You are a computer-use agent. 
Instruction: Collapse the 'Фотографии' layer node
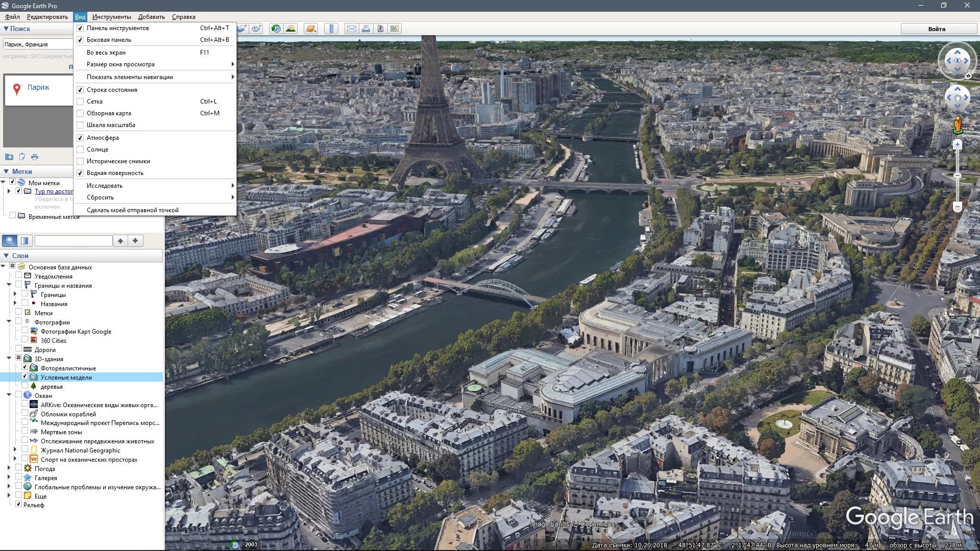[x=9, y=321]
